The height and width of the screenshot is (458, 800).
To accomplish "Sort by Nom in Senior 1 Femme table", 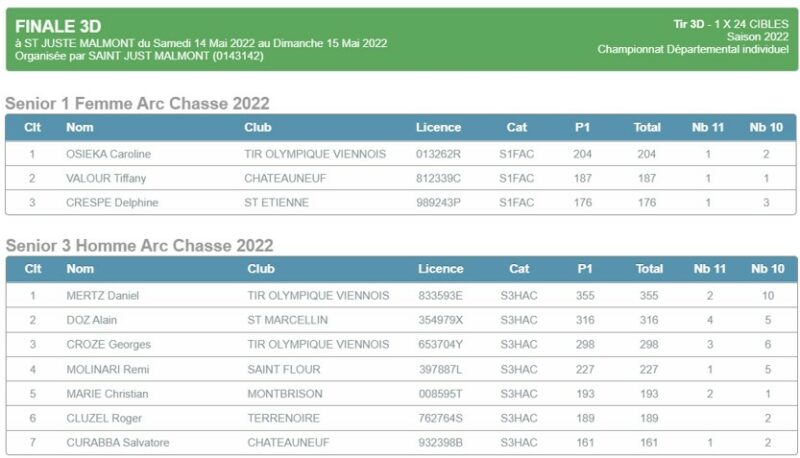I will point(79,127).
